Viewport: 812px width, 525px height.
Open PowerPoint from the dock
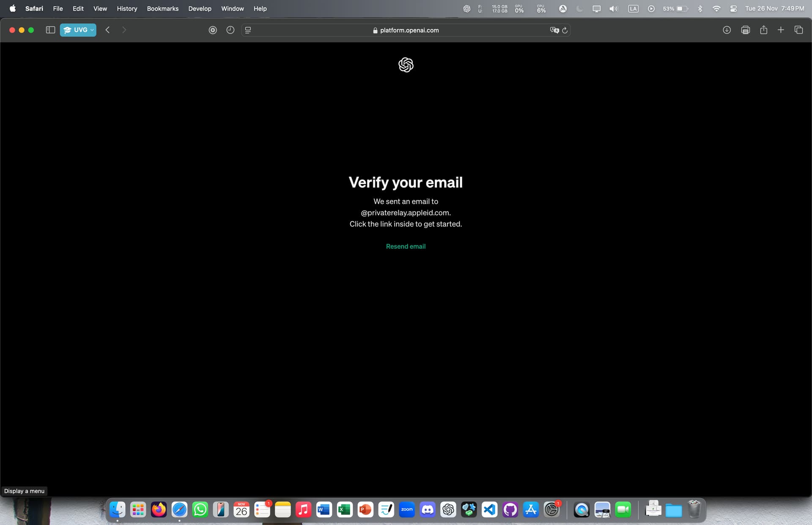click(366, 509)
